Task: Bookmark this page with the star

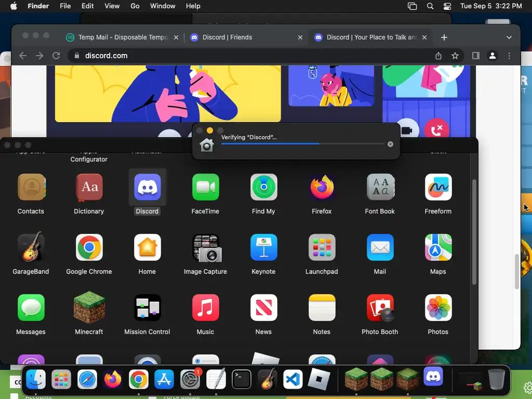Action: (455, 56)
